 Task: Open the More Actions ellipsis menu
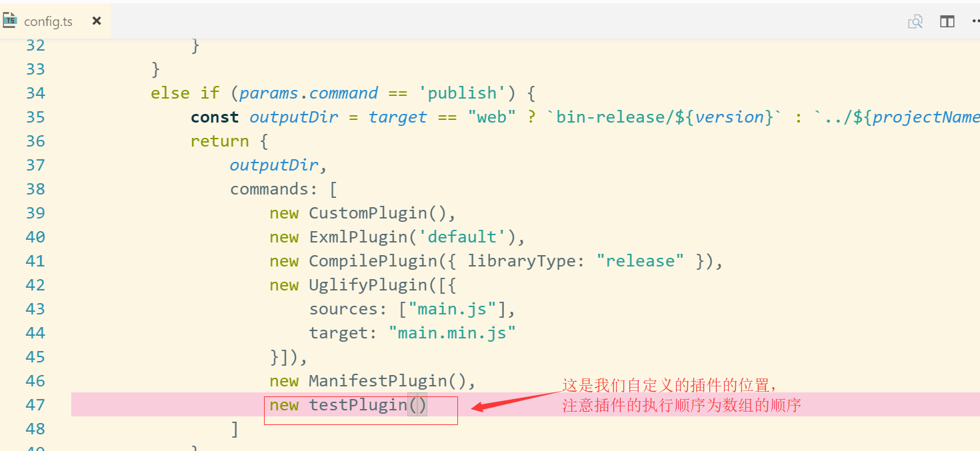pos(975,22)
